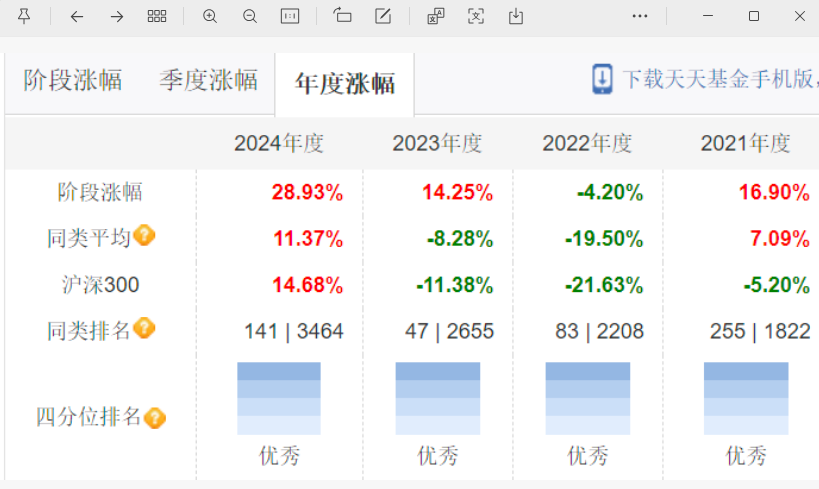
Task: Click 优秀 under the 2024 bar
Action: click(x=279, y=456)
